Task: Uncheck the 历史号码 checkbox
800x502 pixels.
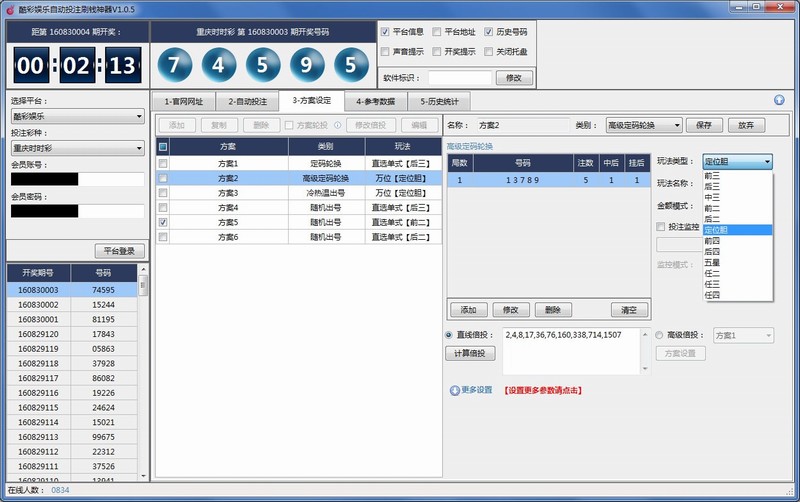Action: pyautogui.click(x=488, y=32)
